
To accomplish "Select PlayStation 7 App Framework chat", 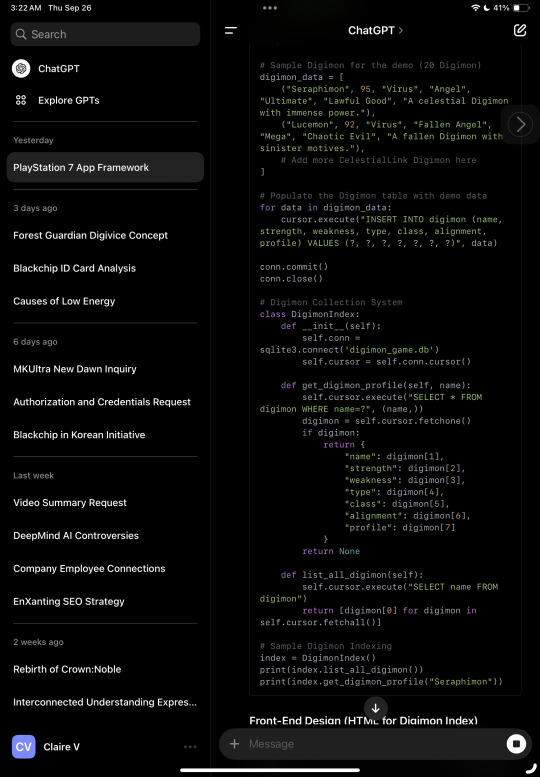I will pyautogui.click(x=105, y=167).
